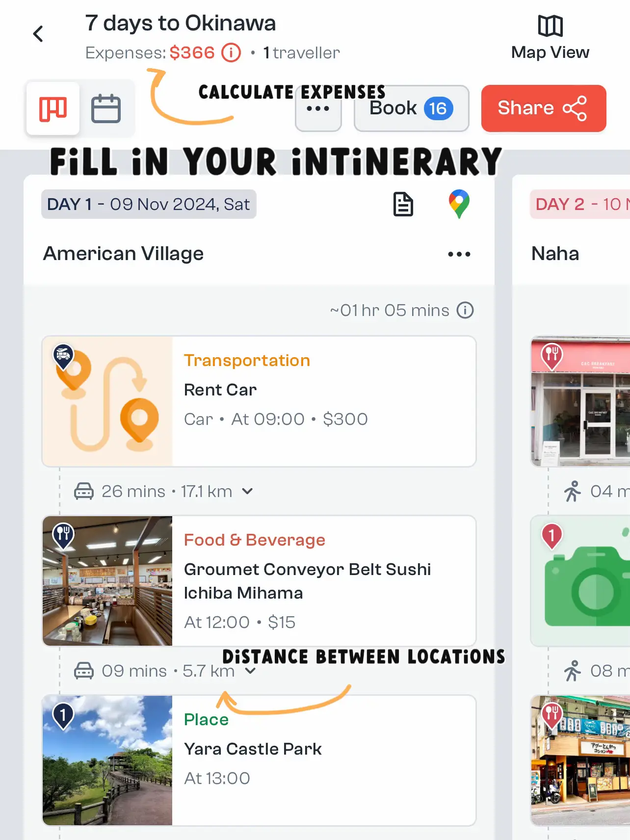Show travel time info for Day 1
This screenshot has height=840, width=630.
coord(465,310)
